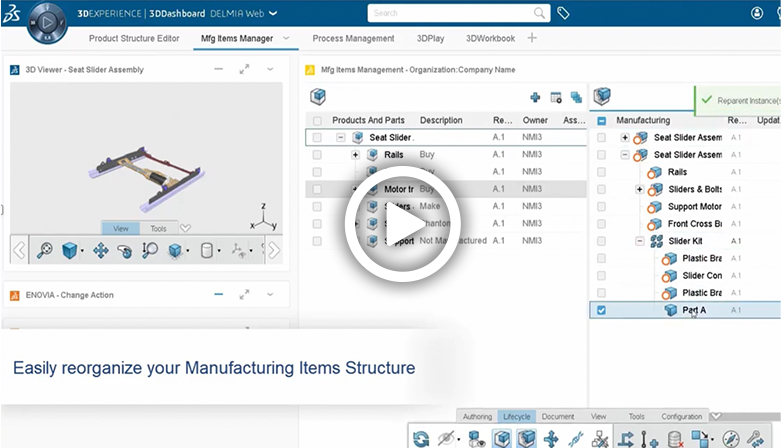The width and height of the screenshot is (781, 448).
Task: Expand the first Seat Slider Assem manufacturing node
Action: (625, 138)
